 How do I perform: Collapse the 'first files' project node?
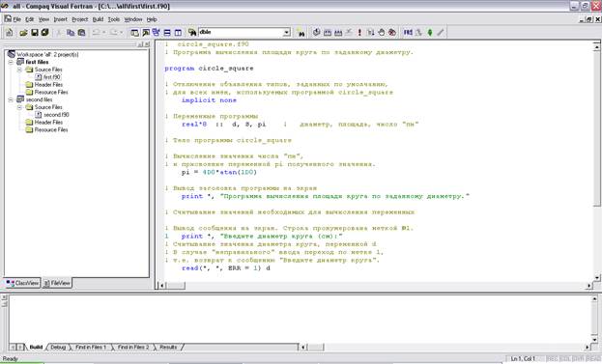(x=11, y=62)
